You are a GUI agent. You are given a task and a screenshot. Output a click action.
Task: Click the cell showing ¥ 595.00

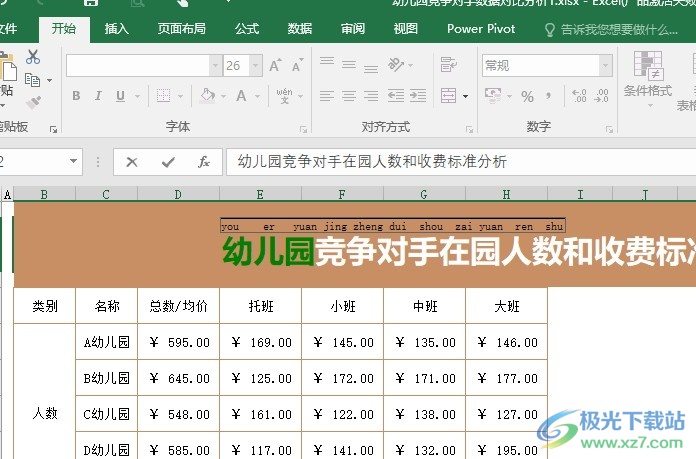point(178,342)
